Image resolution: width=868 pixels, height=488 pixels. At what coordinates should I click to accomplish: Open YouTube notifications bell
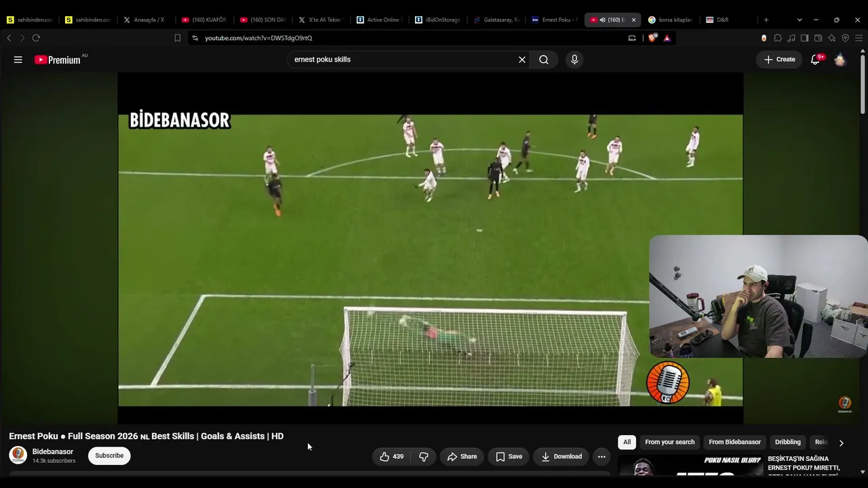point(816,60)
